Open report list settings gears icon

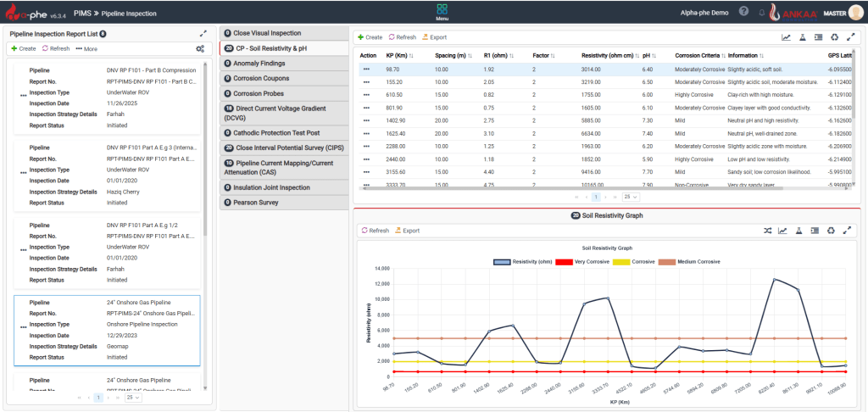tap(200, 49)
